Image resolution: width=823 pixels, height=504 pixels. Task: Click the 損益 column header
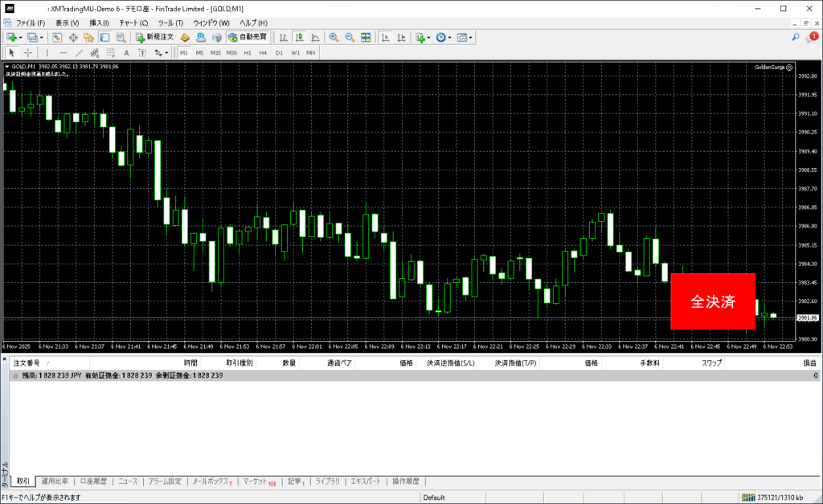pyautogui.click(x=809, y=363)
